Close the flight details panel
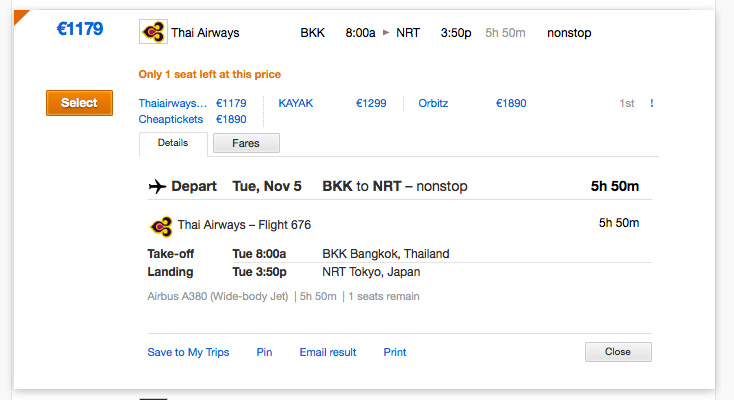 [x=618, y=352]
